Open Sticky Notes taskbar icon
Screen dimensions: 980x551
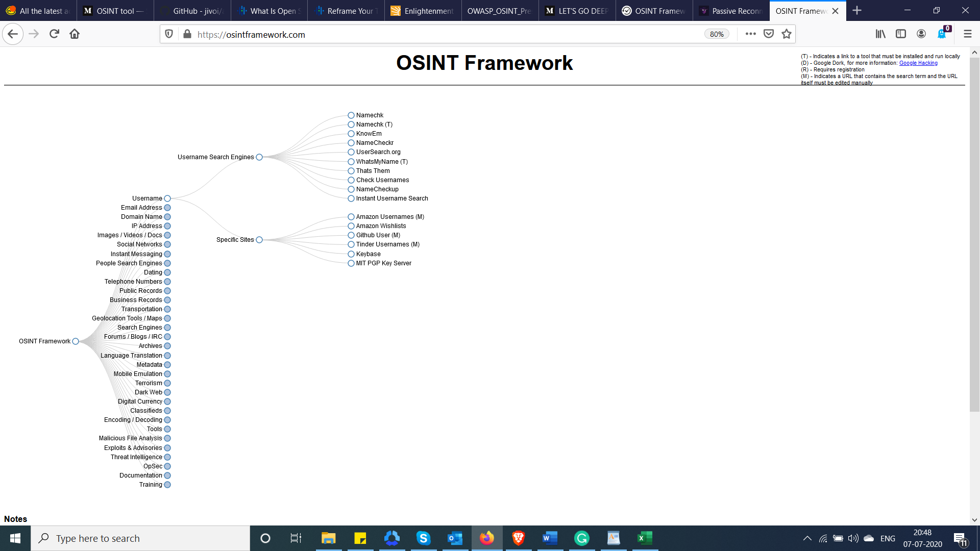tap(360, 538)
